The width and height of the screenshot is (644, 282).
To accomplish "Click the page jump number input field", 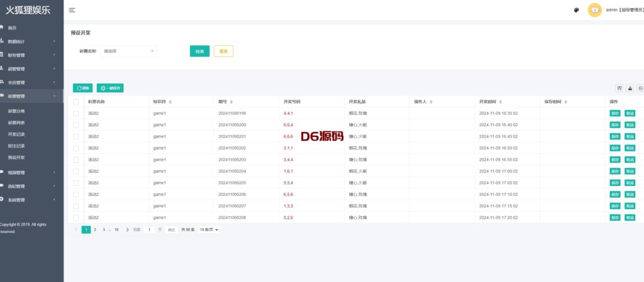I will (149, 230).
